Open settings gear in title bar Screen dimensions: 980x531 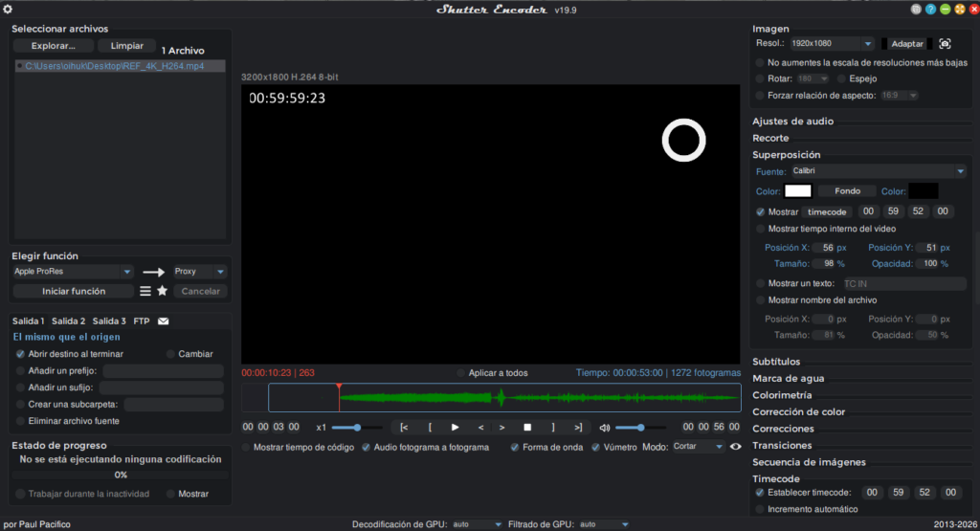coord(8,10)
